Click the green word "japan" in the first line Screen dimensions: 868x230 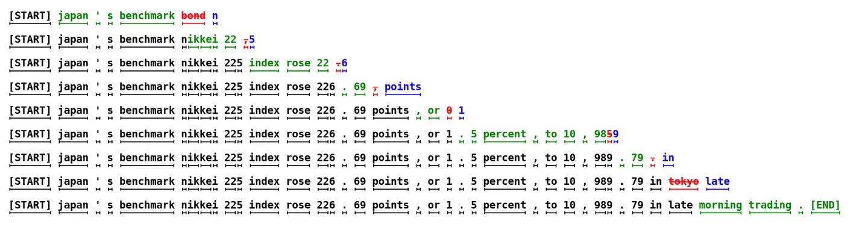pyautogui.click(x=73, y=16)
